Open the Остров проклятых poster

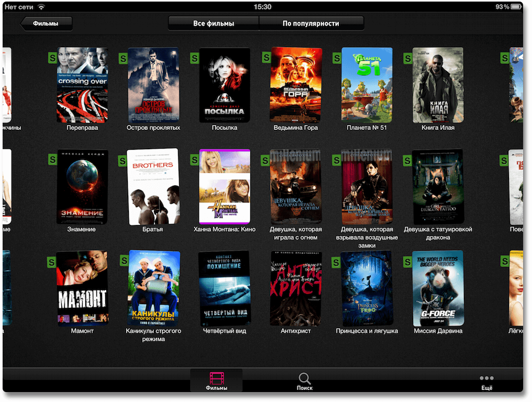153,85
